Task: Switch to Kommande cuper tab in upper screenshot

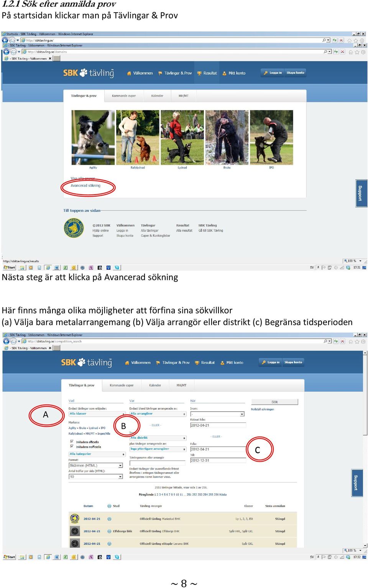Action: [124, 96]
